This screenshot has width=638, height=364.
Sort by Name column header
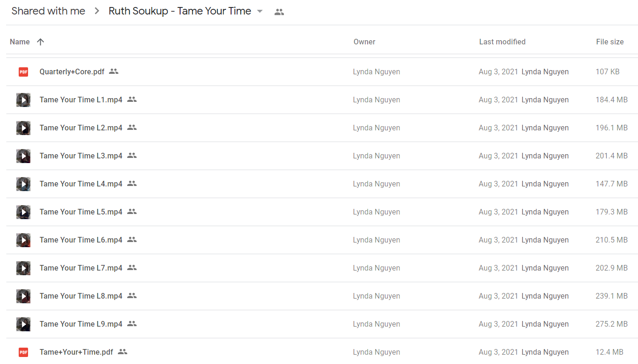click(x=20, y=42)
